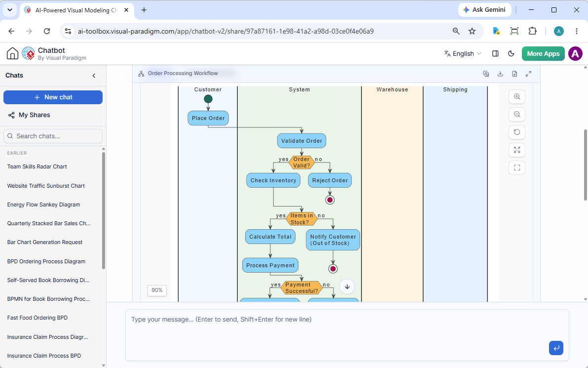The image size is (588, 368).
Task: Open the tab search dropdown arrow
Action: [10, 10]
